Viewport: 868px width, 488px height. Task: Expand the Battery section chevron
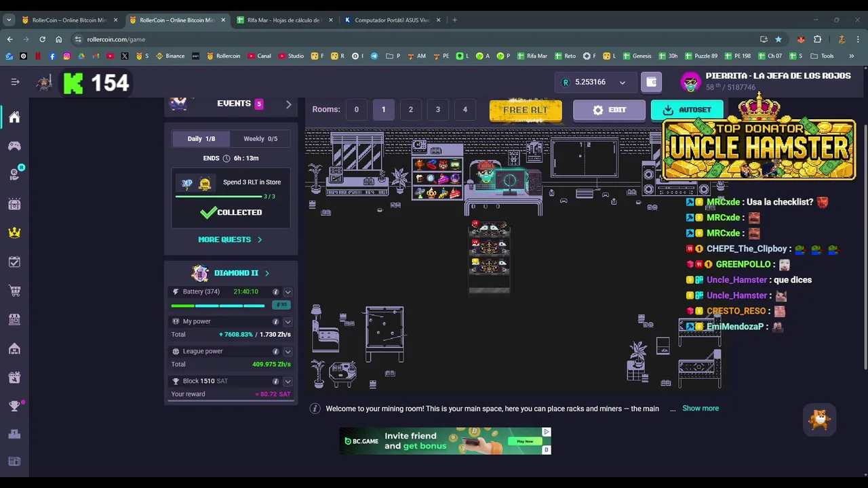click(288, 292)
